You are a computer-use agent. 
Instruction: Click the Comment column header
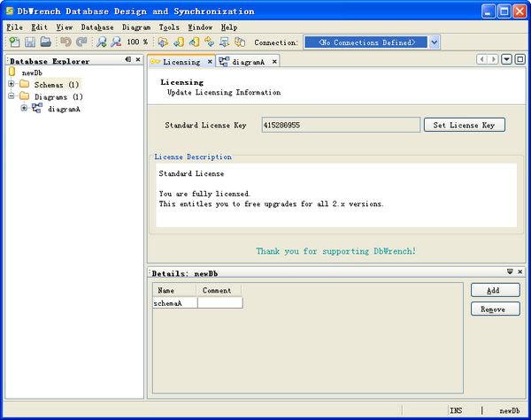[219, 290]
